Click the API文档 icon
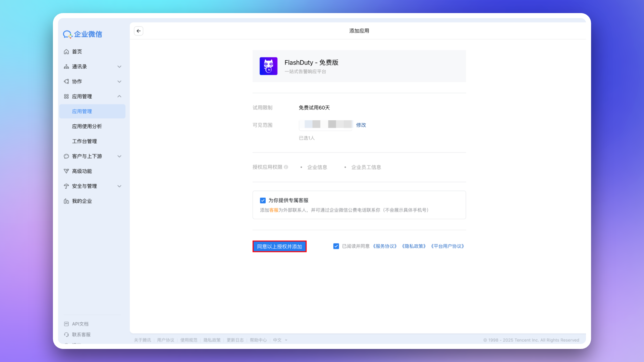 tap(66, 324)
